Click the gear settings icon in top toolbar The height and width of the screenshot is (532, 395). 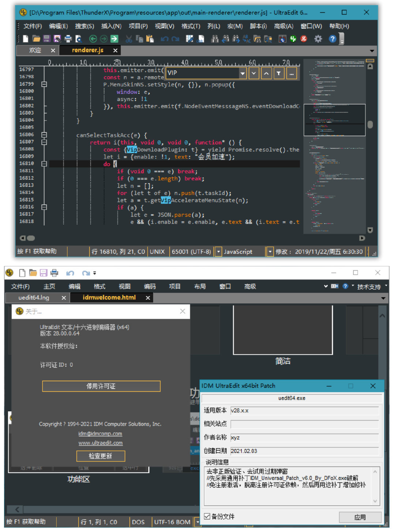318,39
